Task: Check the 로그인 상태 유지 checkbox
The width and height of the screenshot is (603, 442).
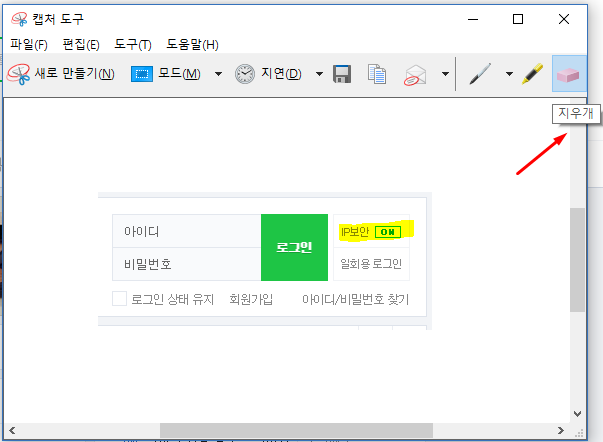Action: click(119, 299)
